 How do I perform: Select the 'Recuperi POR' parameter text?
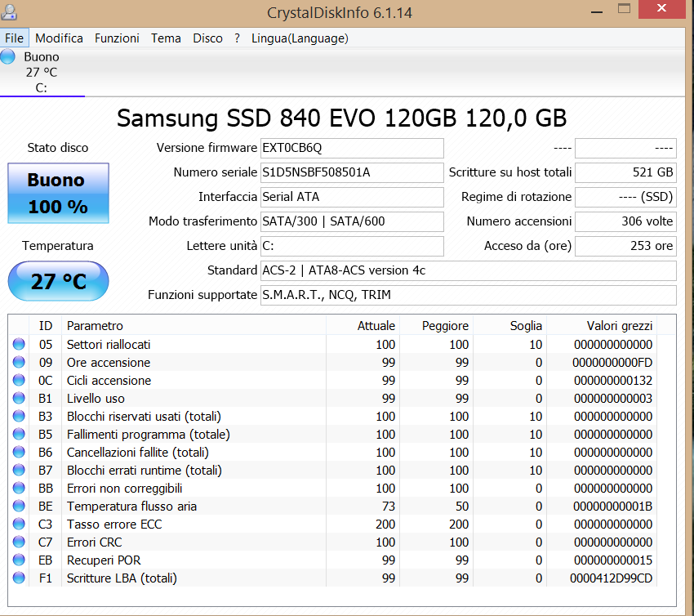[104, 560]
